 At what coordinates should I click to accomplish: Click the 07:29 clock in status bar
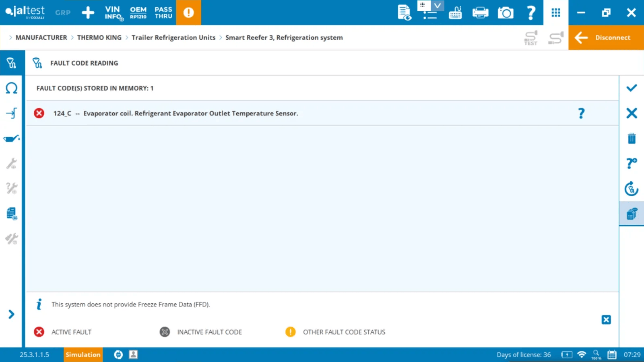pyautogui.click(x=632, y=354)
